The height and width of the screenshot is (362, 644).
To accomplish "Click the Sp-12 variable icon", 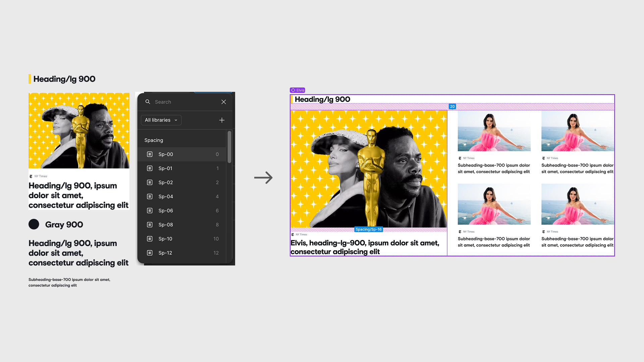I will point(150,253).
